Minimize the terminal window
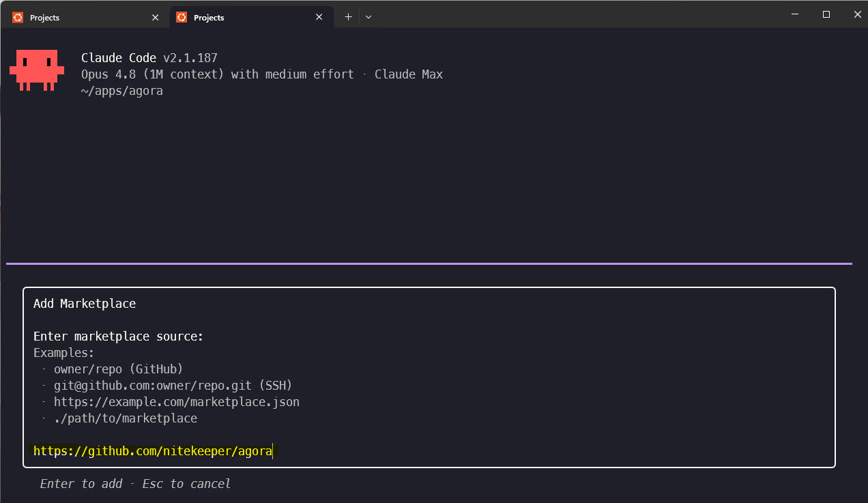 pos(795,14)
